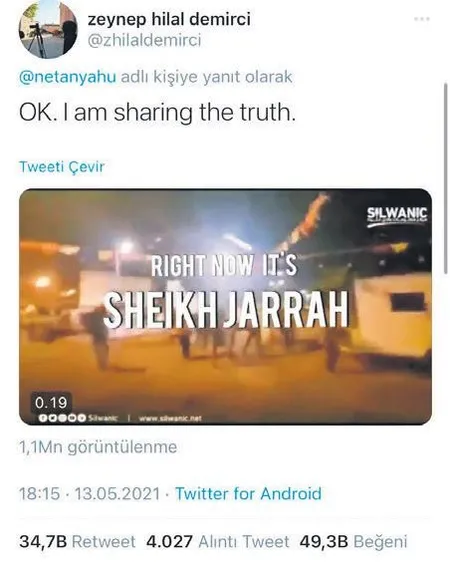Click the social icons row in video footer
Screen dimensions: 450x562
[62, 418]
